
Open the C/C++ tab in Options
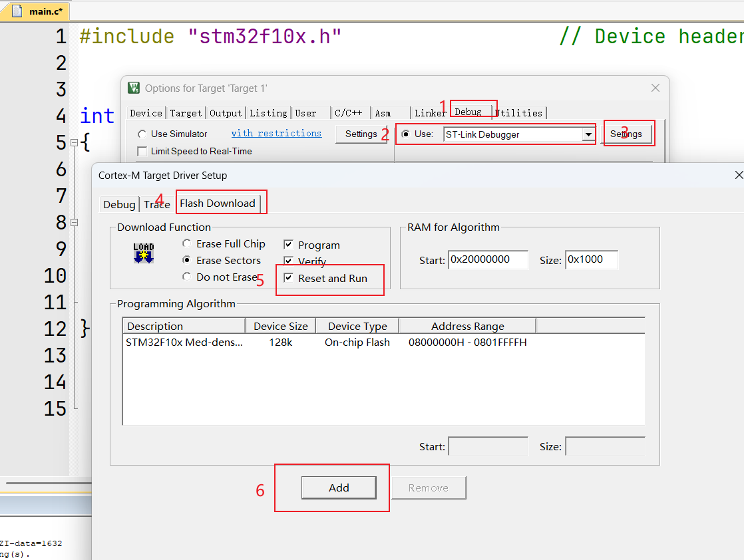[x=349, y=113]
